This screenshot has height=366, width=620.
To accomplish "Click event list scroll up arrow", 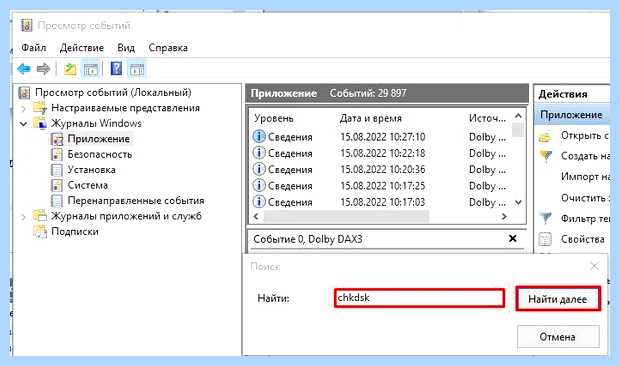I will (x=518, y=116).
